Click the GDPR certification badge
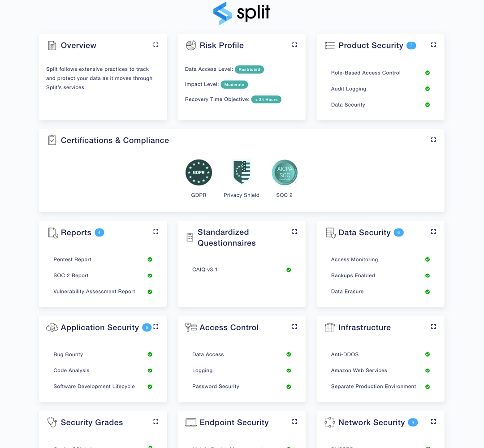The width and height of the screenshot is (484, 448). (199, 172)
